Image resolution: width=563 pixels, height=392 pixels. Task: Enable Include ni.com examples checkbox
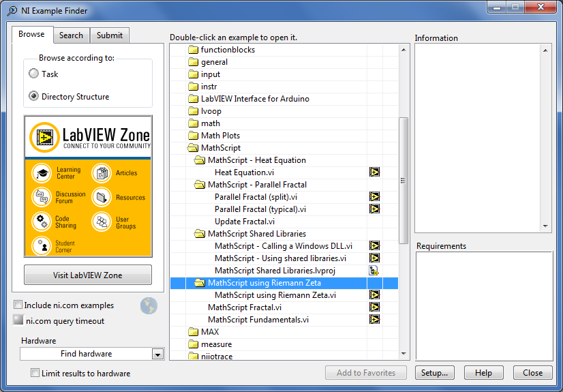(18, 305)
